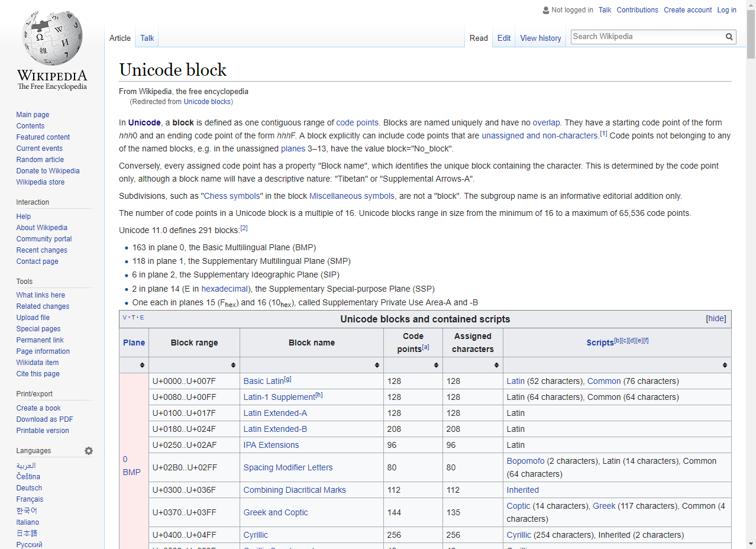Switch to the Talk tab

click(147, 38)
